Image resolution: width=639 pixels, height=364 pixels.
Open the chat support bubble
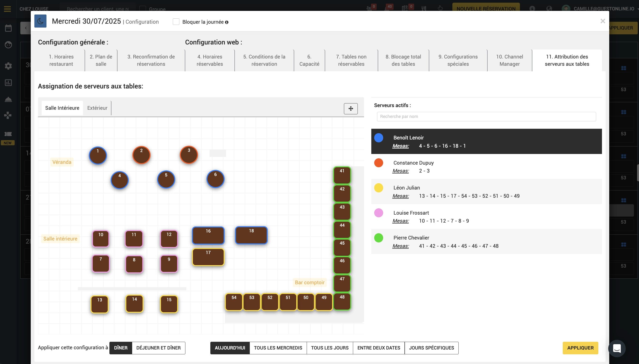[x=616, y=348]
